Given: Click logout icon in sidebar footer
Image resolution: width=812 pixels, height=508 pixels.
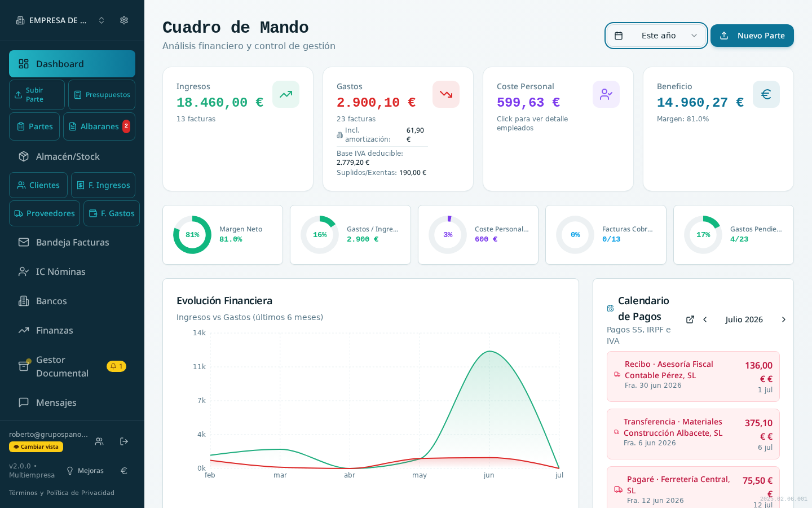Looking at the screenshot, I should (124, 441).
